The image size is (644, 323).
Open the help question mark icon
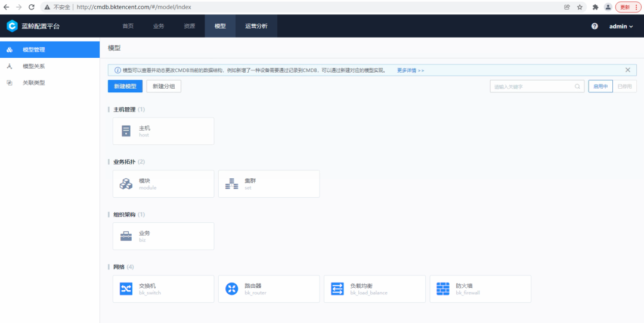[595, 26]
